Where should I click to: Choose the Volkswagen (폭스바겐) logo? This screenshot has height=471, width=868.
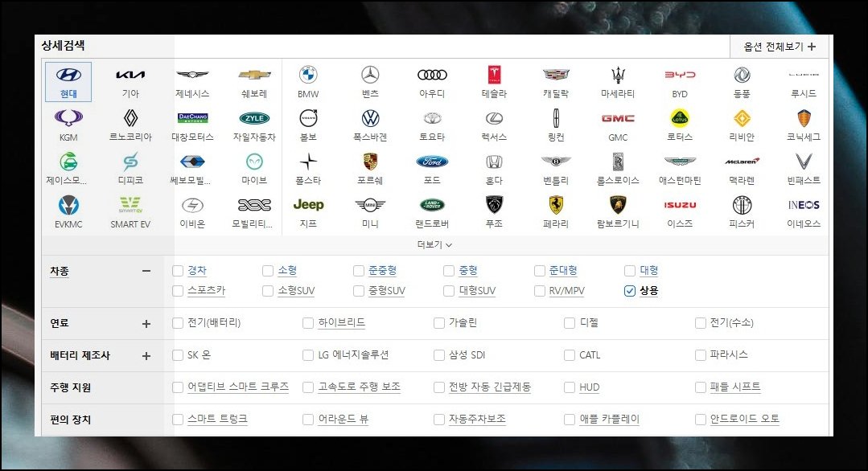click(370, 117)
